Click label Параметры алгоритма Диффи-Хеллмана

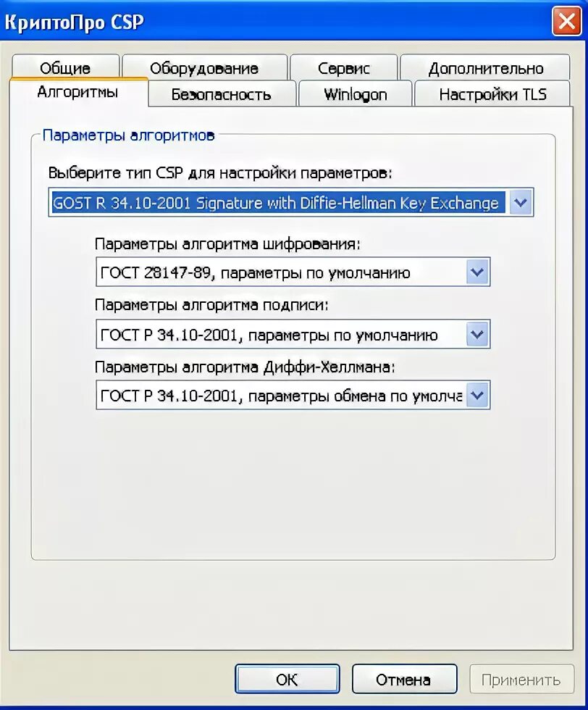point(245,367)
